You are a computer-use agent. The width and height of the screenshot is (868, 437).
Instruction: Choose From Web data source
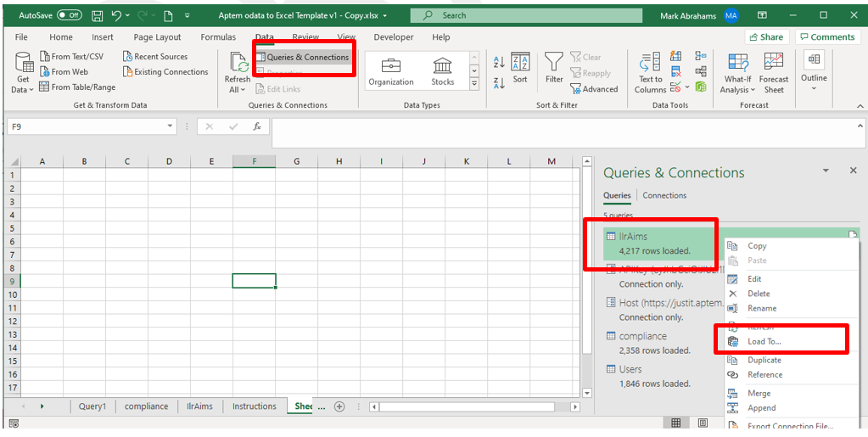[x=64, y=71]
